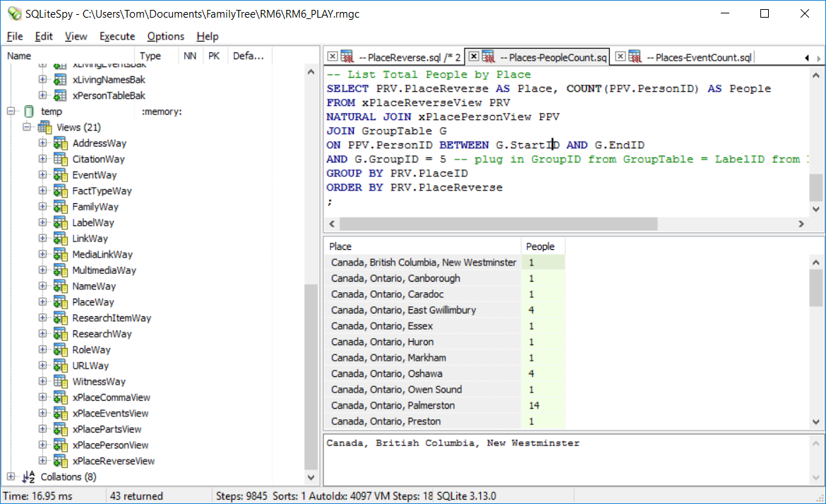Screen dimensions: 826x504
Task: Open the Help menu
Action: 208,36
